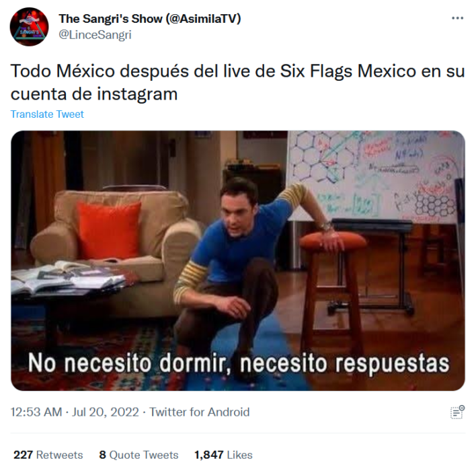The image size is (476, 471).
Task: View the 8 Quote Tweets list
Action: [x=138, y=455]
